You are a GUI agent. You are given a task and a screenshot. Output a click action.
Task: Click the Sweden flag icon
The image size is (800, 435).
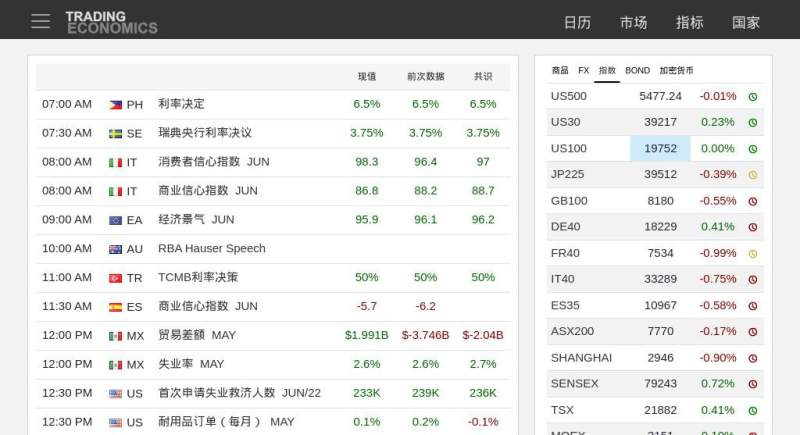[x=115, y=134]
